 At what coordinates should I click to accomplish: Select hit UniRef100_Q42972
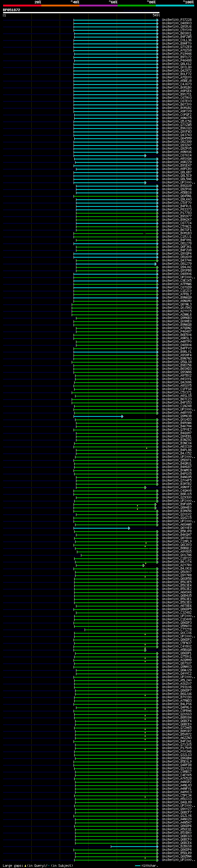pyautogui.click(x=177, y=71)
